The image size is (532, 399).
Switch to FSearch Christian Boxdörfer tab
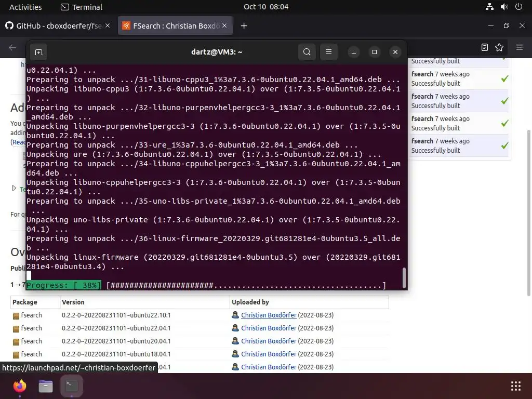pyautogui.click(x=176, y=26)
